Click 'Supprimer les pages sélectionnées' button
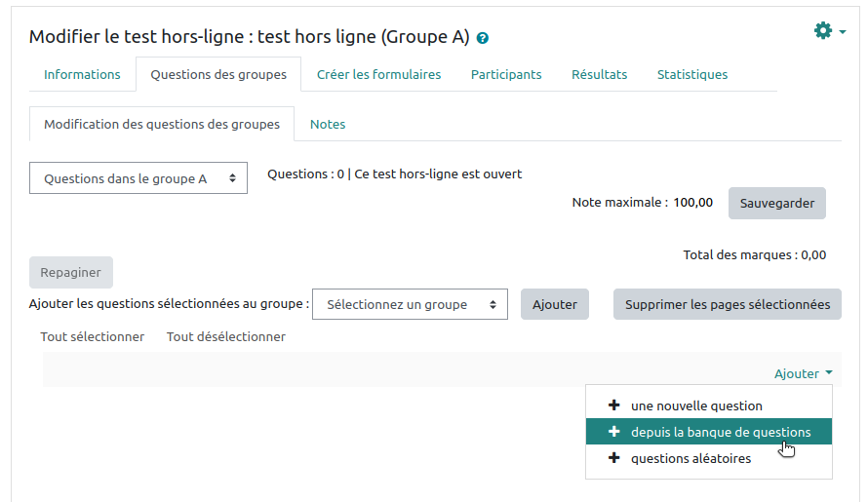868x502 pixels. tap(727, 304)
